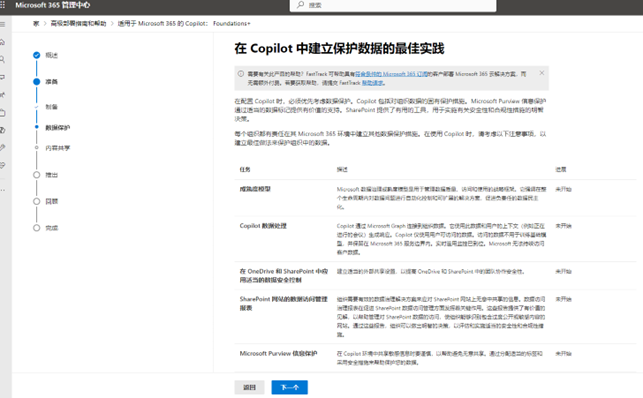Image resolution: width=643 pixels, height=398 pixels.
Task: Select the 完成 step circle
Action: click(x=36, y=228)
